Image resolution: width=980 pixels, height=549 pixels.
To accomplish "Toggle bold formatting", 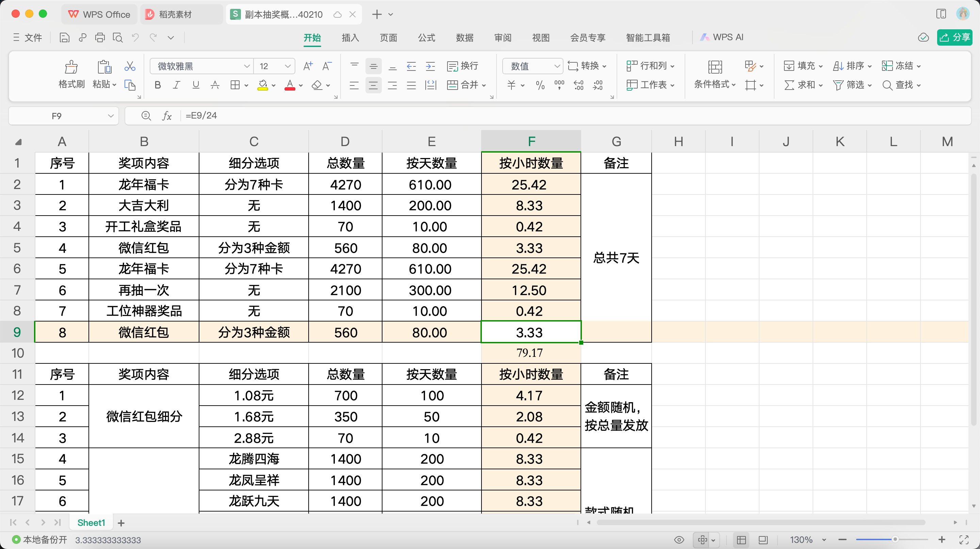I will pos(158,85).
